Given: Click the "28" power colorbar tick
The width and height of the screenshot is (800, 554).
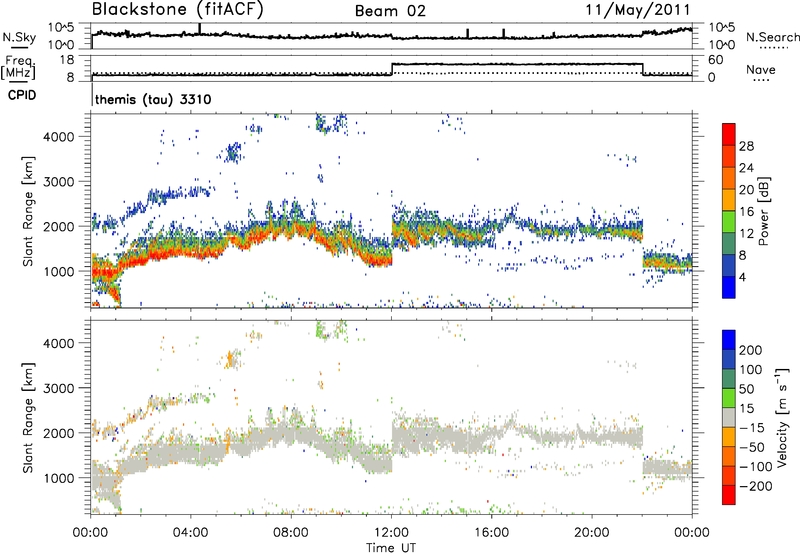Looking at the screenshot, I should (x=746, y=146).
